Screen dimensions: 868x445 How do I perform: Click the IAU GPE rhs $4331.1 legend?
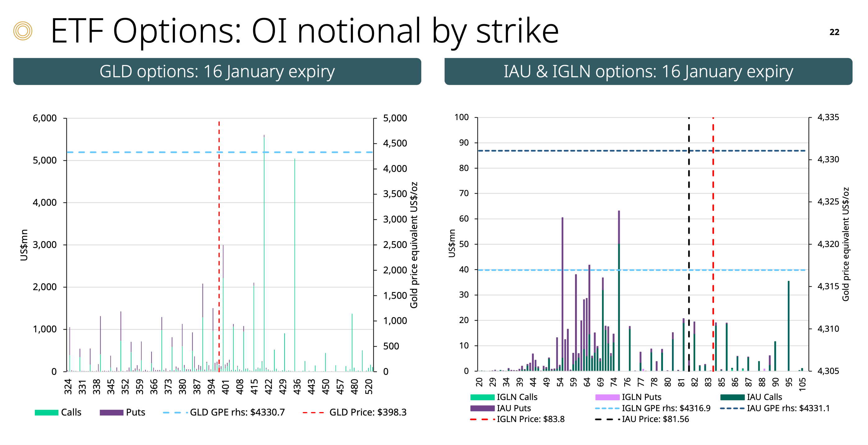[x=788, y=408]
